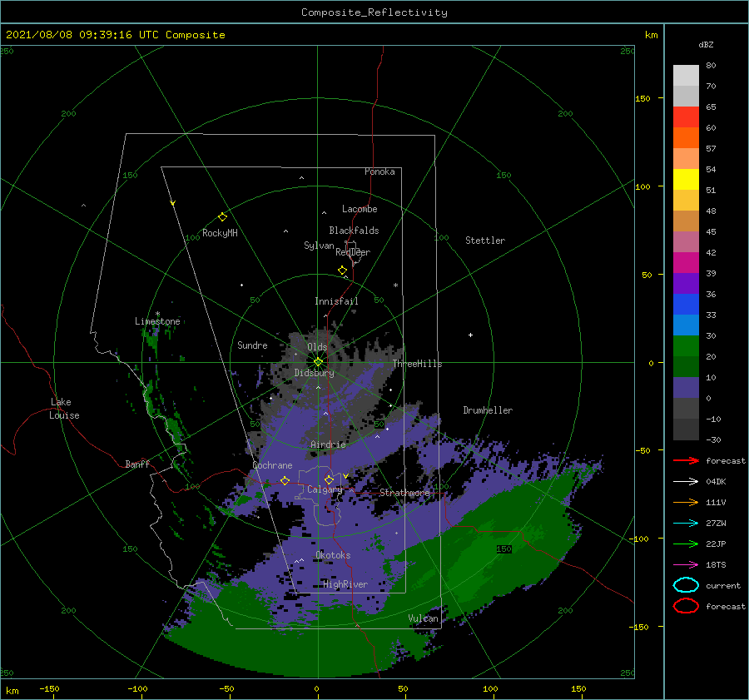Viewport: 749px width, 700px height.
Task: Click the Didsbury label
Action: click(315, 373)
